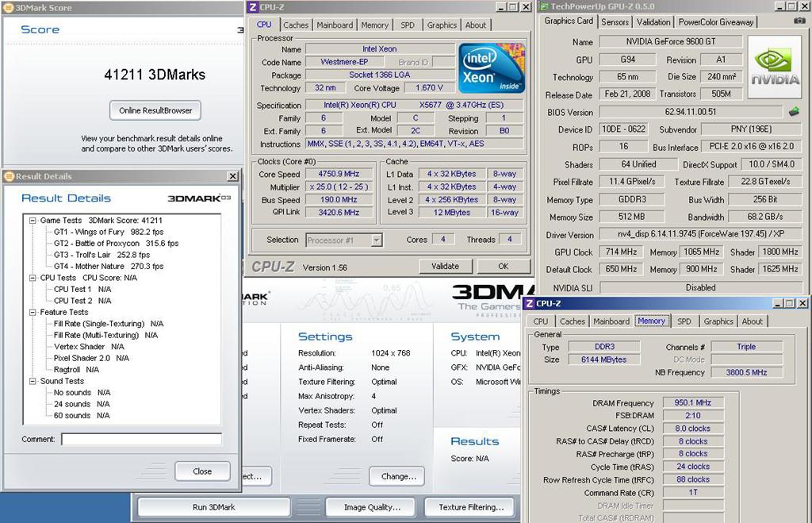812x523 pixels.
Task: Open the Validation tab in GPU-Z
Action: pyautogui.click(x=653, y=21)
